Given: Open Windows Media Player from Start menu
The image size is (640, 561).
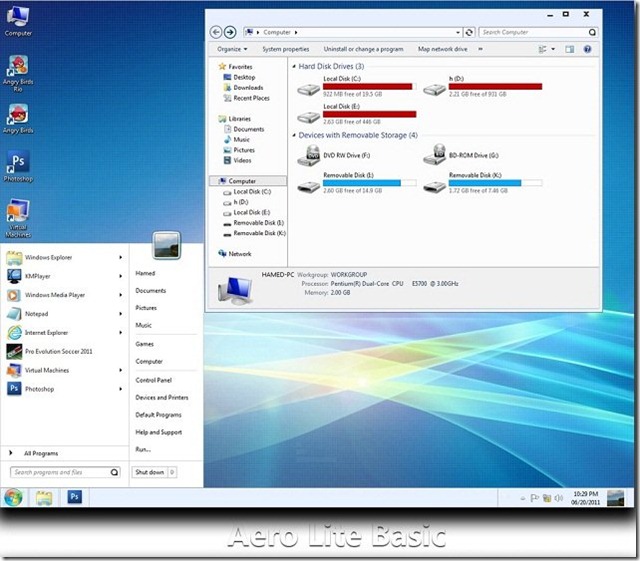Looking at the screenshot, I should pos(64,295).
